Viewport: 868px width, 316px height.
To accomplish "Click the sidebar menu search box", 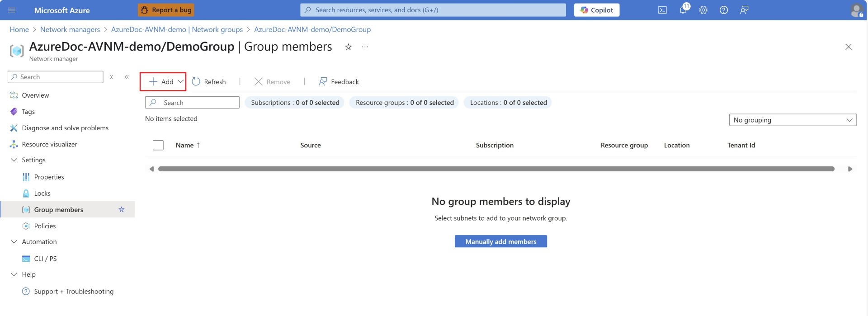I will 56,77.
